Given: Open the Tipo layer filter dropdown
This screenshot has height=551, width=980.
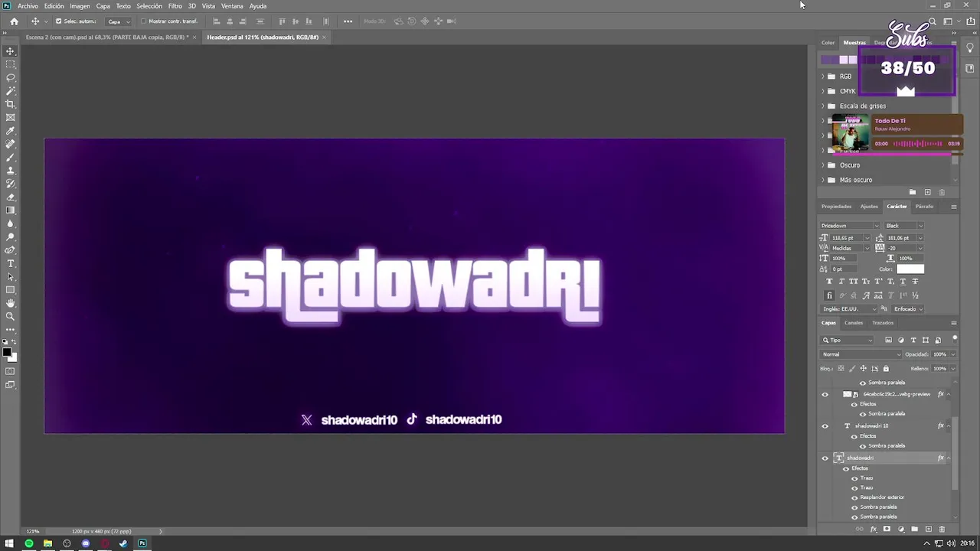Looking at the screenshot, I should (848, 340).
